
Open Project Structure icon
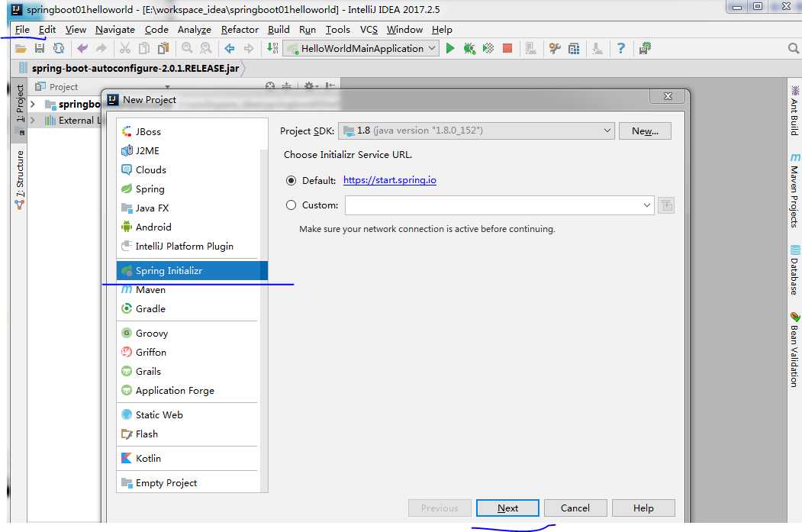[x=574, y=49]
